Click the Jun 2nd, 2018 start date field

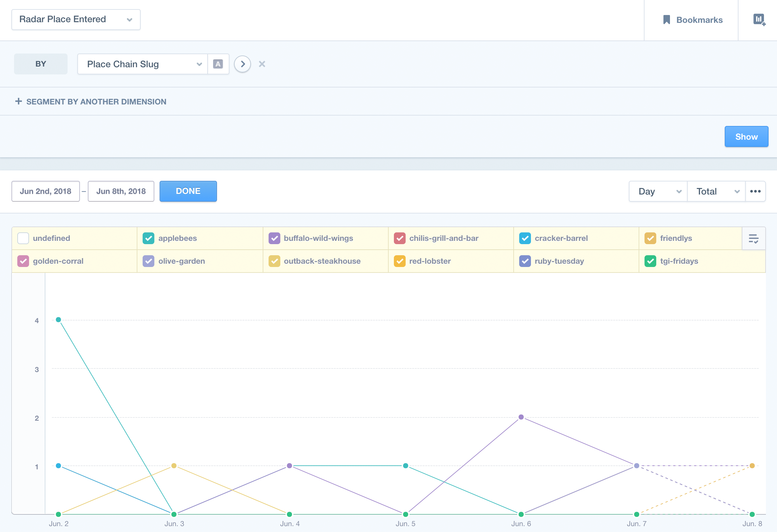point(45,191)
